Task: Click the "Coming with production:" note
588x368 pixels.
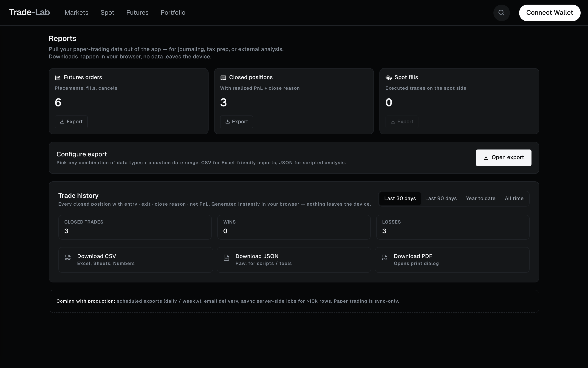Action: pos(86,301)
